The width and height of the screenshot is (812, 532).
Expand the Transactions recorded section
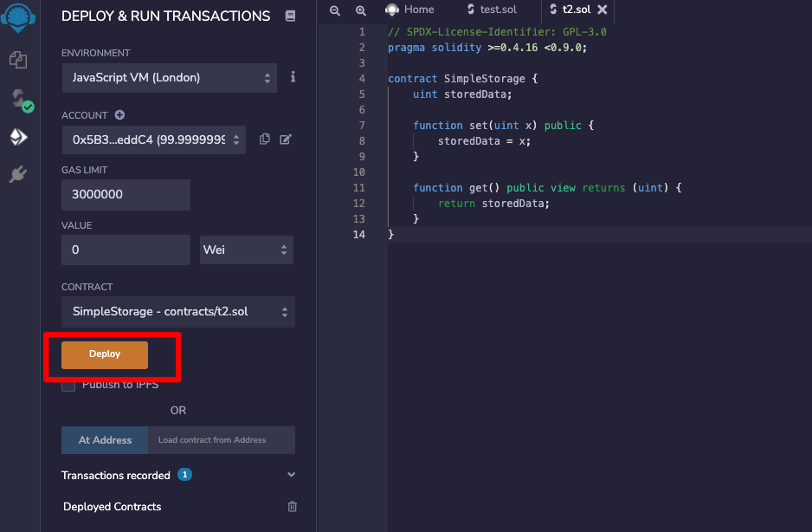tap(291, 475)
